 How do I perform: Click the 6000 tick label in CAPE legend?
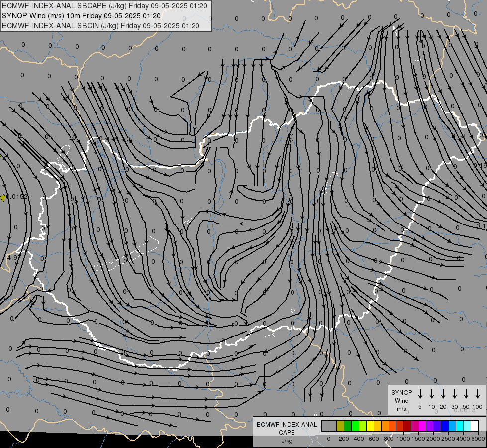pos(478,439)
